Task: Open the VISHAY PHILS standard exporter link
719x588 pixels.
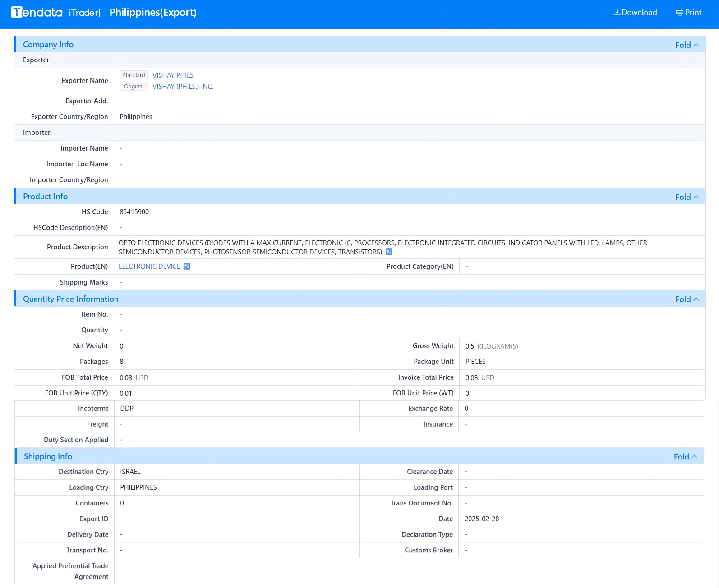Action: (173, 75)
